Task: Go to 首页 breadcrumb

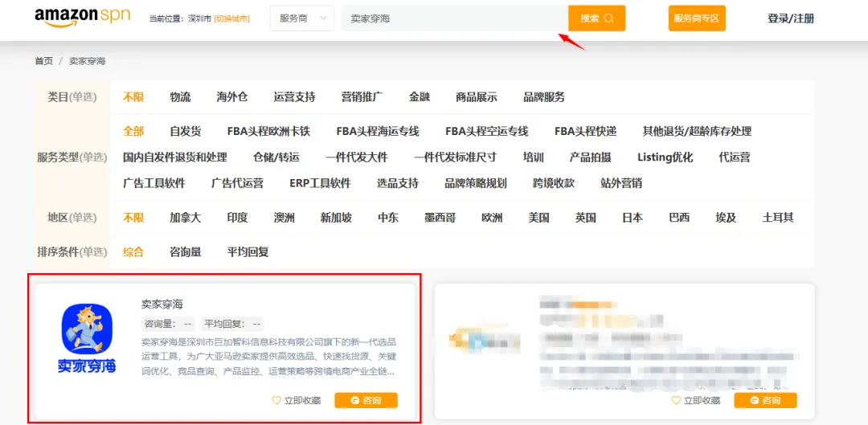Action: tap(43, 61)
